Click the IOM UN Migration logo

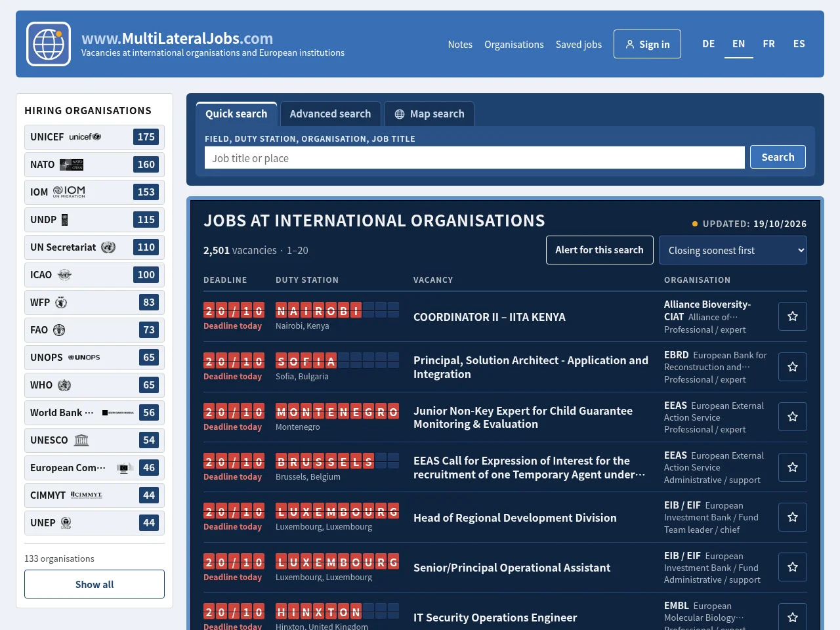point(69,192)
